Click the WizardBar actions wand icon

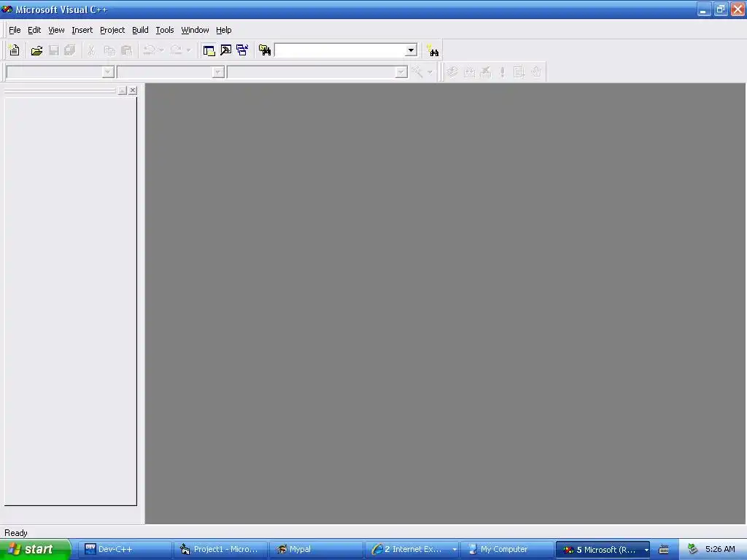(x=417, y=72)
